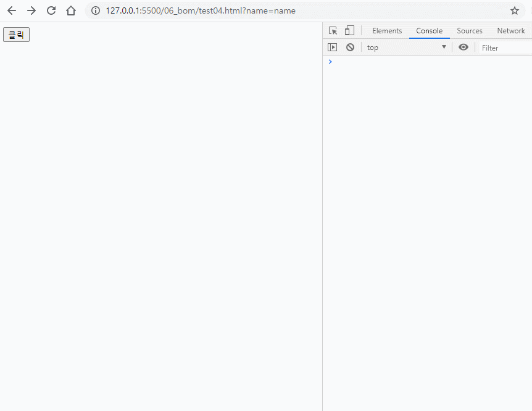Reload the current page
The height and width of the screenshot is (411, 532).
click(51, 11)
